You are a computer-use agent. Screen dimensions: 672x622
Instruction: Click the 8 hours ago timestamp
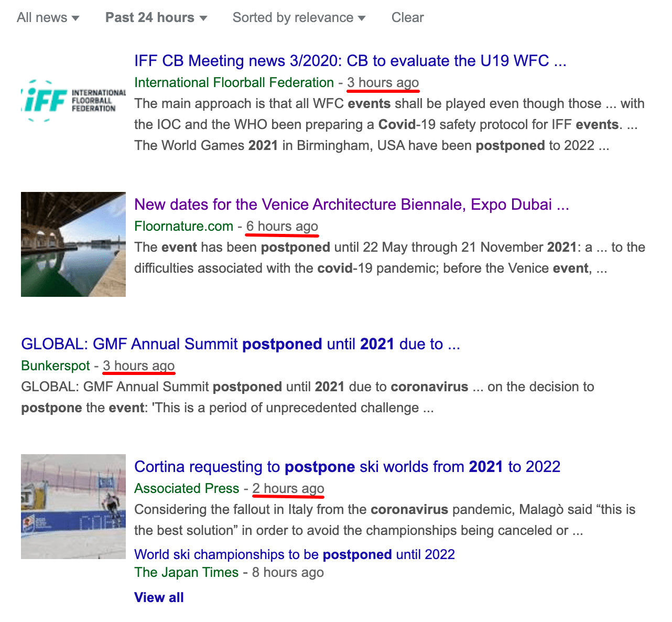[x=288, y=572]
